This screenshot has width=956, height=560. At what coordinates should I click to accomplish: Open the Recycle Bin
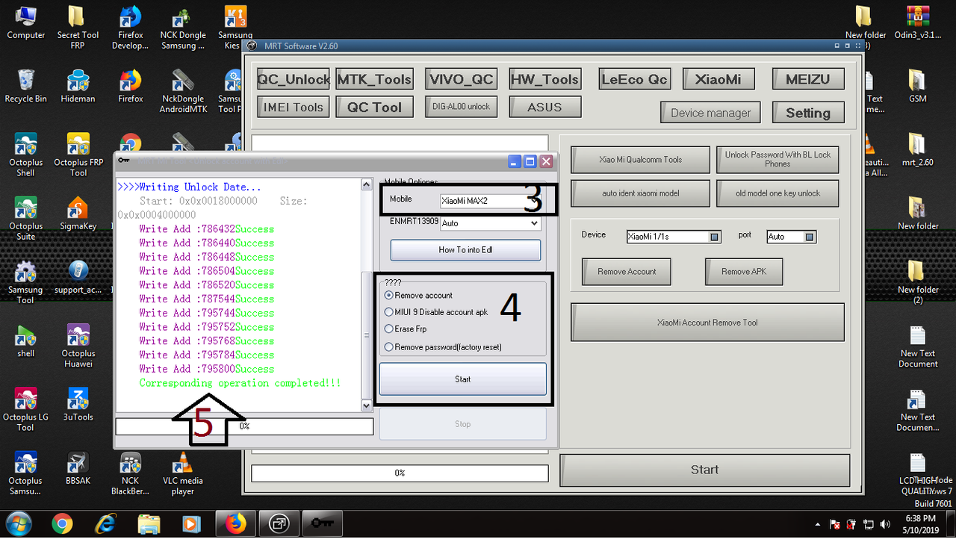pos(26,86)
